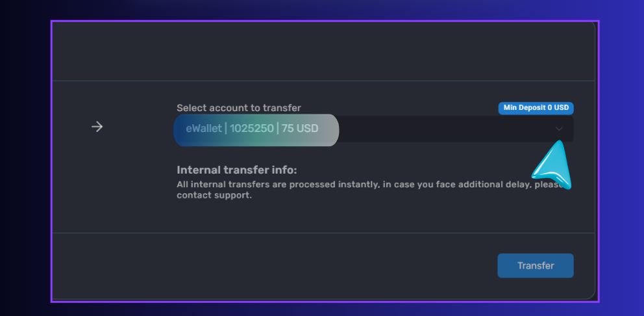Click the empty header section above divider
644x316 pixels.
tap(323, 51)
